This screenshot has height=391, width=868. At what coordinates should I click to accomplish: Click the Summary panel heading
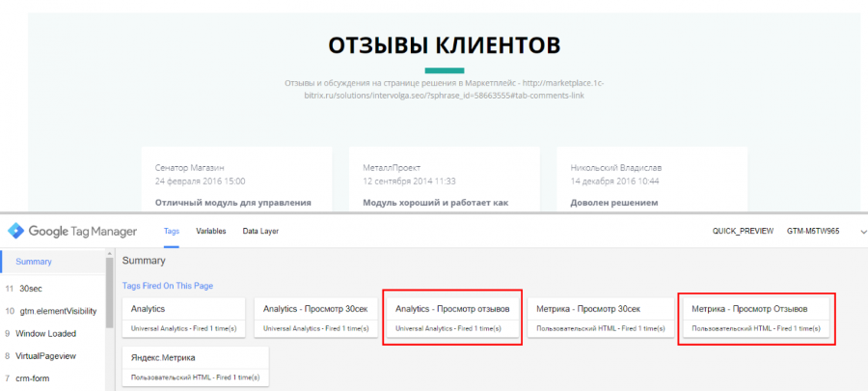(144, 261)
